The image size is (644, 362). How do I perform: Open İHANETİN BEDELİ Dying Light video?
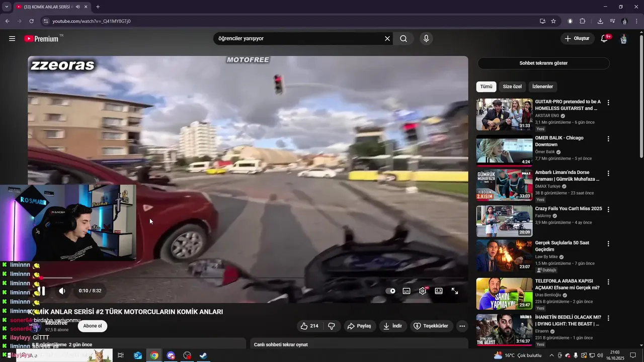(x=568, y=321)
